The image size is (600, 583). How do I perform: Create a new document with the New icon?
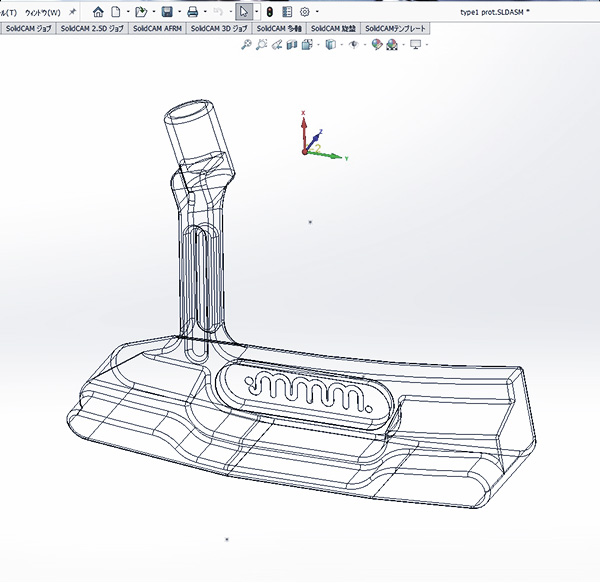[117, 11]
